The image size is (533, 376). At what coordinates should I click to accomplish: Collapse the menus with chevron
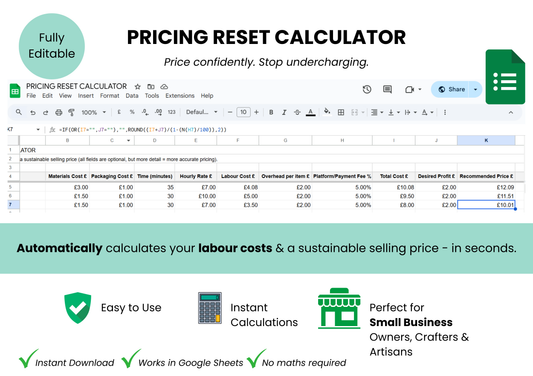(x=511, y=113)
